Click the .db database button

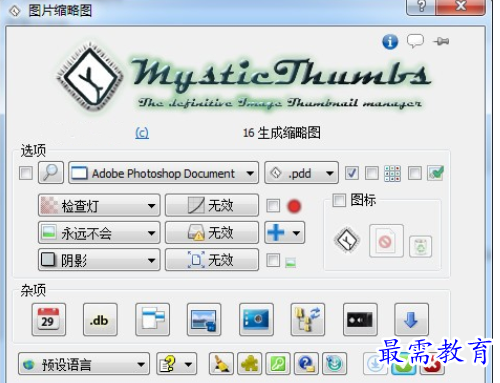(100, 319)
